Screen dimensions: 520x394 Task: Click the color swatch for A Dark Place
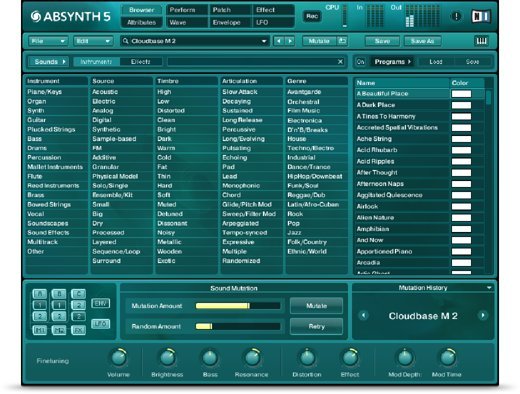[461, 105]
